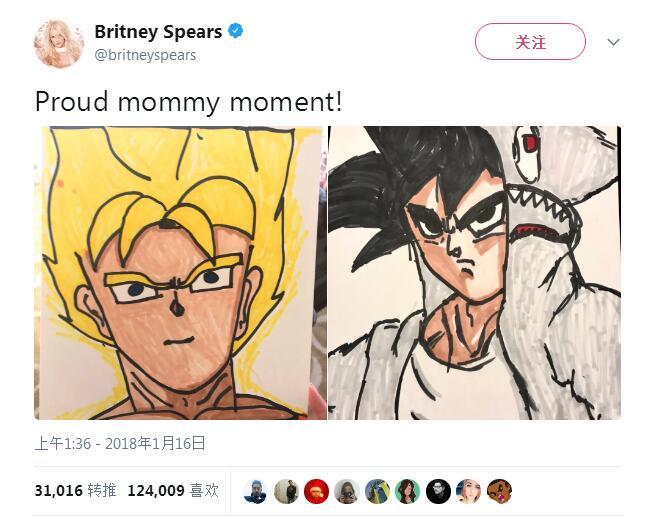Open the Britney Spears display name link

pos(158,32)
